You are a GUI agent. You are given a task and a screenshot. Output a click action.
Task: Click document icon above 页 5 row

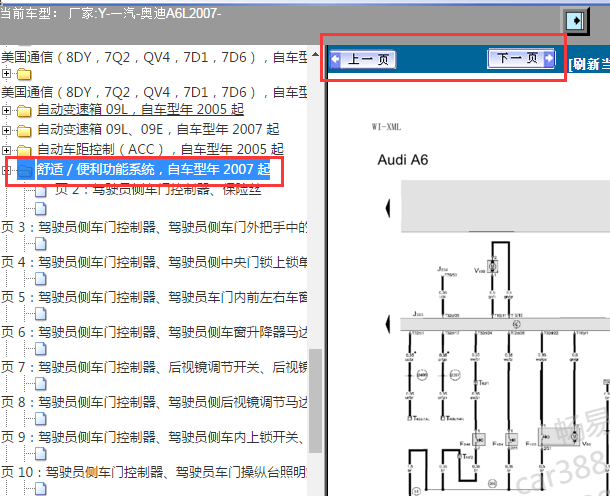pos(40,279)
